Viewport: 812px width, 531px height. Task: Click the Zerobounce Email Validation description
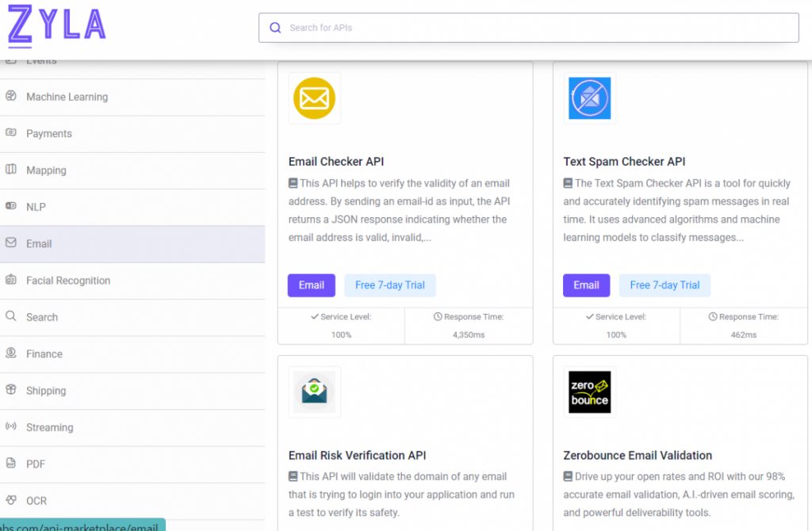[x=679, y=495]
